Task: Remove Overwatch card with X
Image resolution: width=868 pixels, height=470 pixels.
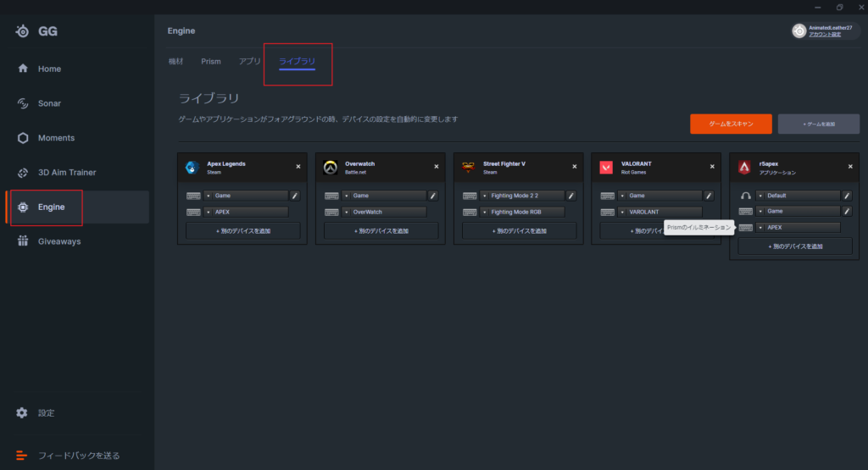Action: pos(437,167)
